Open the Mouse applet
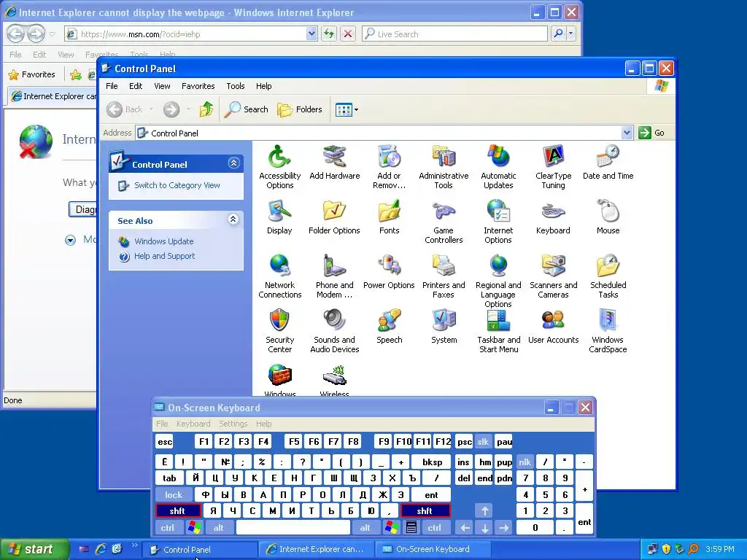Image resolution: width=747 pixels, height=560 pixels. click(x=608, y=217)
